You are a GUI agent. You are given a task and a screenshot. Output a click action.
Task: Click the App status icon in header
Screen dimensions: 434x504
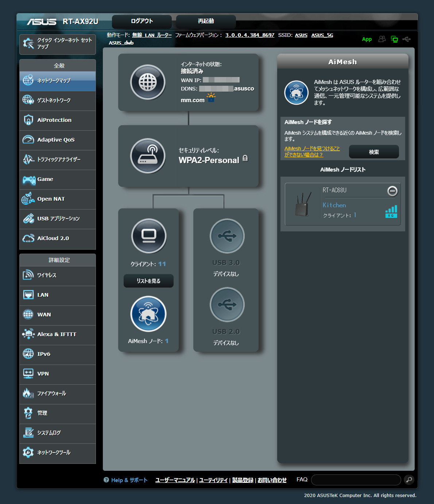[367, 39]
